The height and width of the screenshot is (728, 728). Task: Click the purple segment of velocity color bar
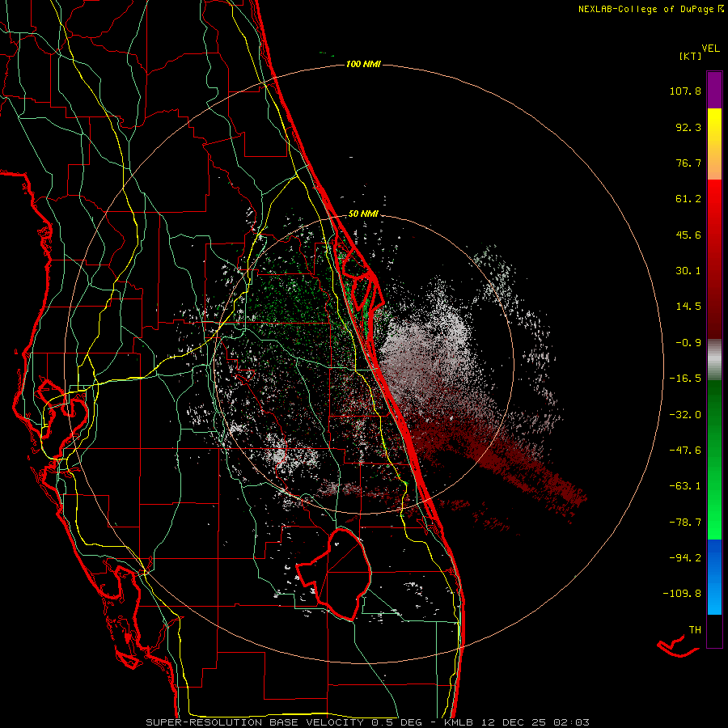714,90
